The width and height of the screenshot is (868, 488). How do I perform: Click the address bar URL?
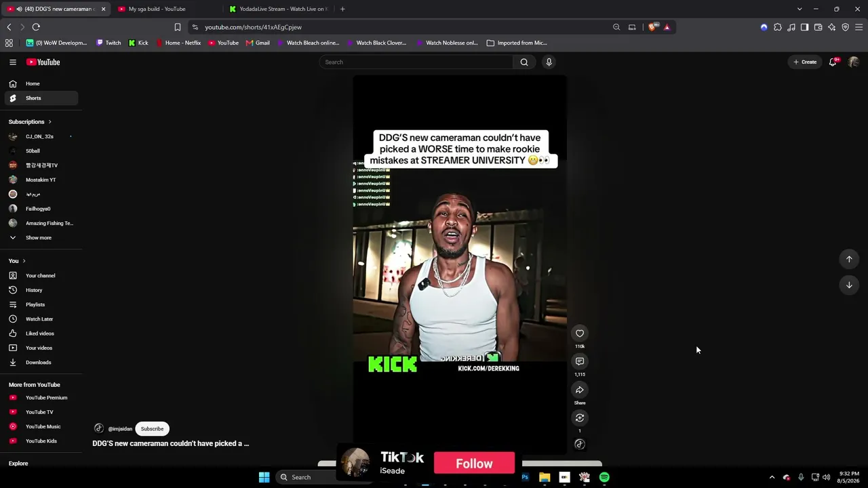(x=254, y=27)
